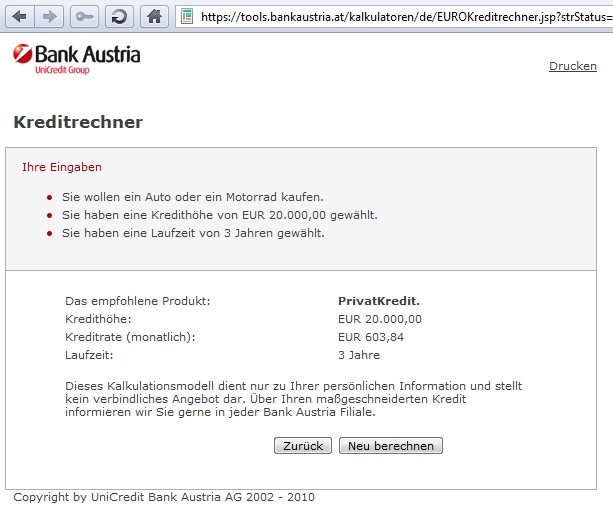Select the 'Laufzeit:' label
This screenshot has width=613, height=512.
pyautogui.click(x=89, y=355)
